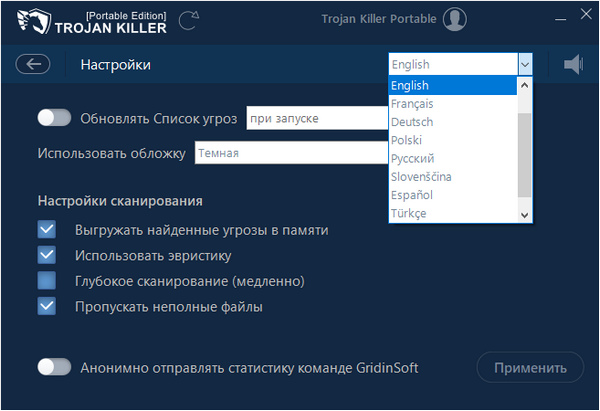The height and width of the screenshot is (411, 600).
Task: Click the Настройки сканирования heading
Action: pos(120,201)
